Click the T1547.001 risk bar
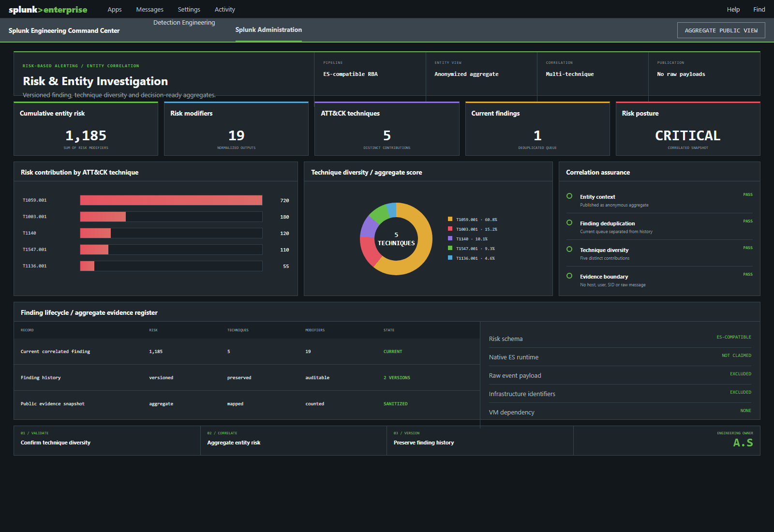The height and width of the screenshot is (532, 774). coord(94,250)
